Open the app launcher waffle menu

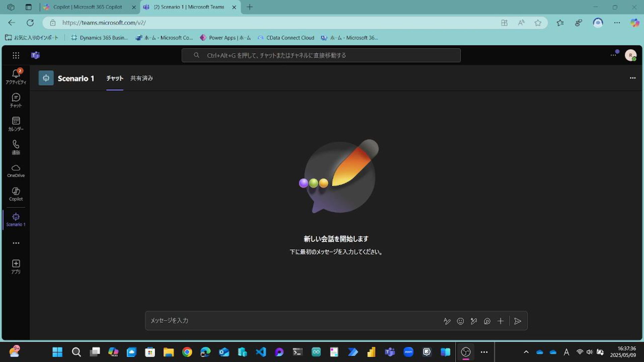pos(16,55)
